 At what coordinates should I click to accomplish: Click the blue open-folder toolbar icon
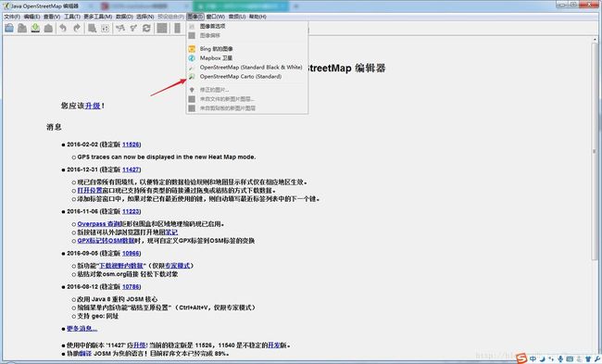click(9, 28)
